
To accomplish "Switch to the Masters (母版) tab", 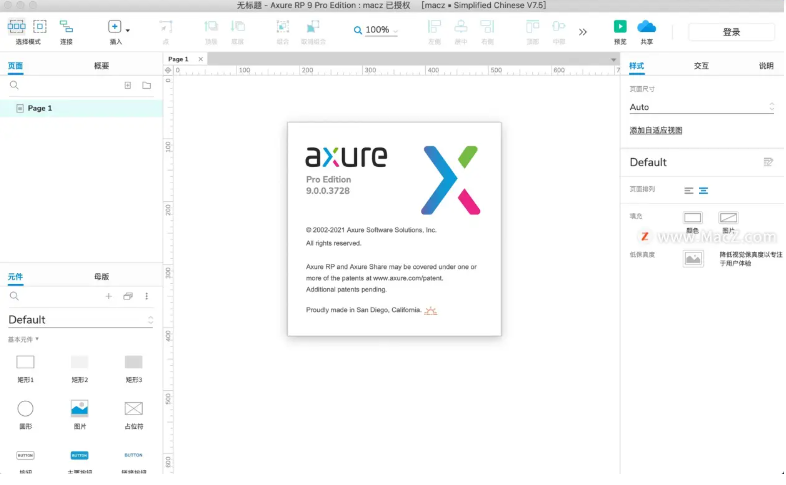I will click(101, 277).
